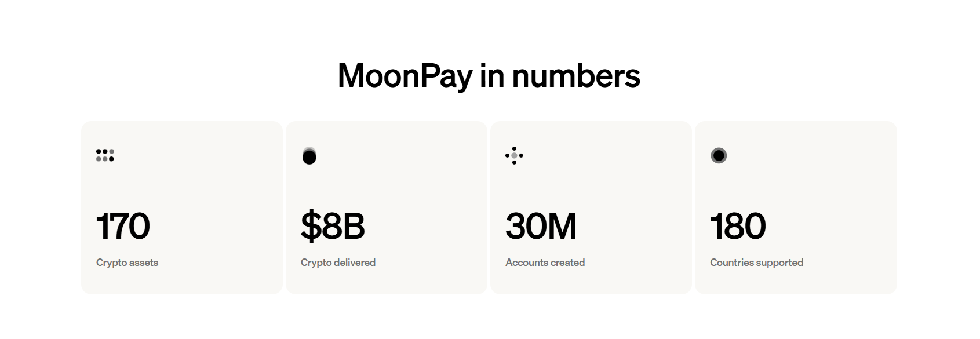Click the dollar sign in $8B
This screenshot has width=980, height=339.
click(x=311, y=226)
